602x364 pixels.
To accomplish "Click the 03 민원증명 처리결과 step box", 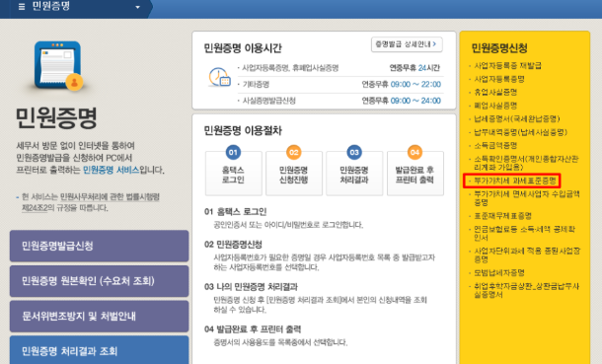I will tap(354, 171).
